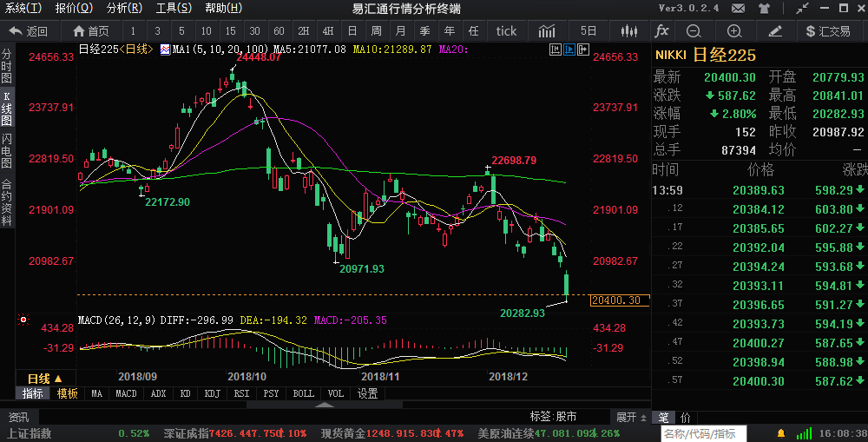868x442 pixels.
Task: Select the 5日 five-day view
Action: 589,31
